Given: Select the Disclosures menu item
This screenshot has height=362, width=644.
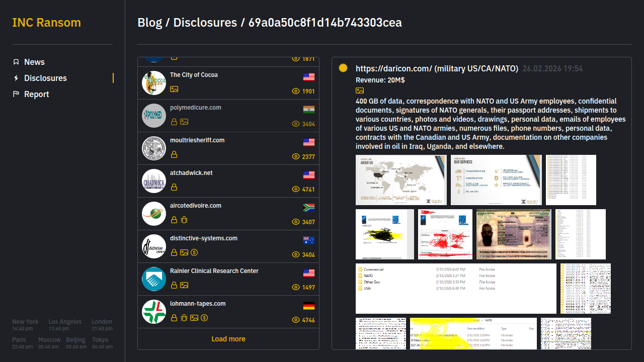Looking at the screenshot, I should (45, 78).
